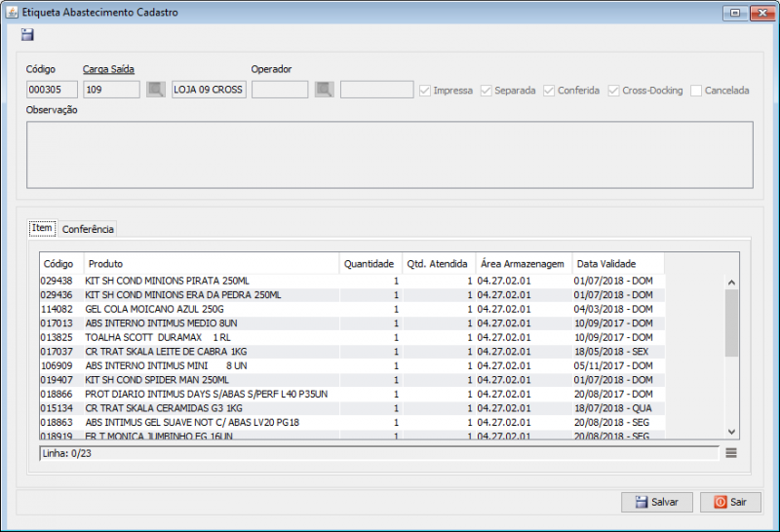Select row ABS INTERNO INTIMUS MEDIO 8UN
Viewport: 780px width, 532px height.
[x=352, y=323]
